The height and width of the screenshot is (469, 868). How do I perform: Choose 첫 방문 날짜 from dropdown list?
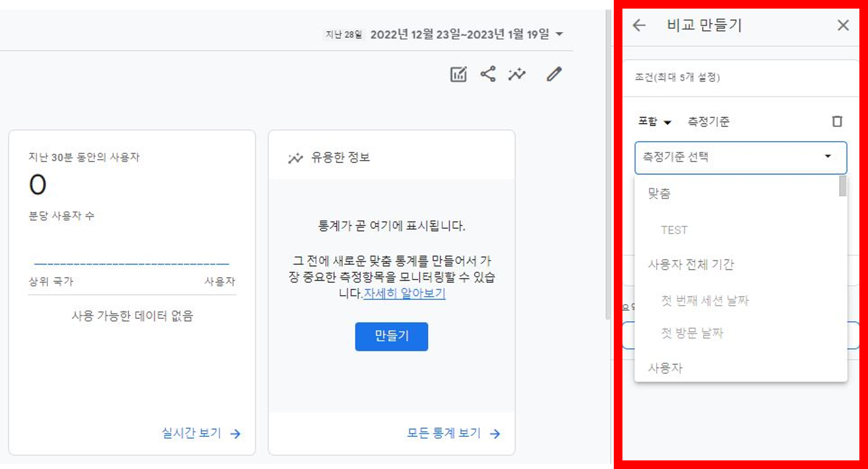coord(692,333)
